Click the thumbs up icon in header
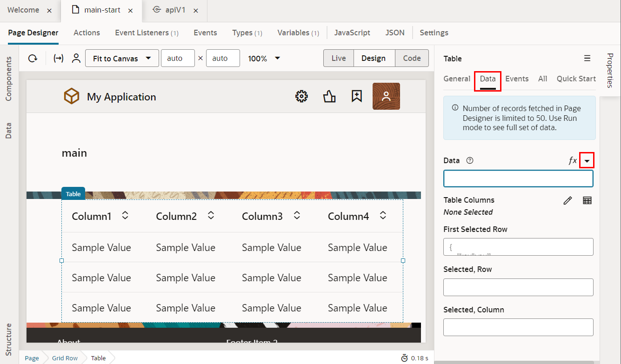The image size is (621, 364). click(329, 97)
